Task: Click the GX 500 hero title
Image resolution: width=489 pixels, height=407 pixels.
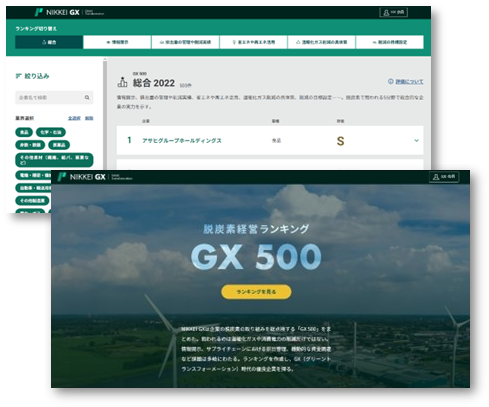Action: coord(256,256)
